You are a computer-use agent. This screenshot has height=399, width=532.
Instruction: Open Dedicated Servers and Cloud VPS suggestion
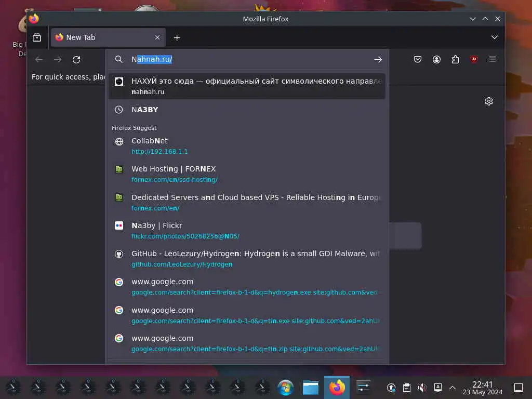pyautogui.click(x=247, y=203)
